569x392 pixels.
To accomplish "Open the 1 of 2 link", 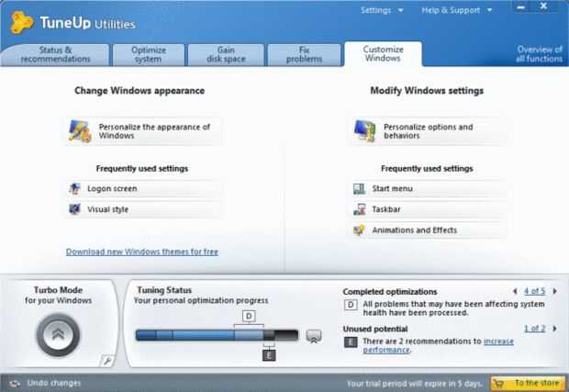I will 534,329.
